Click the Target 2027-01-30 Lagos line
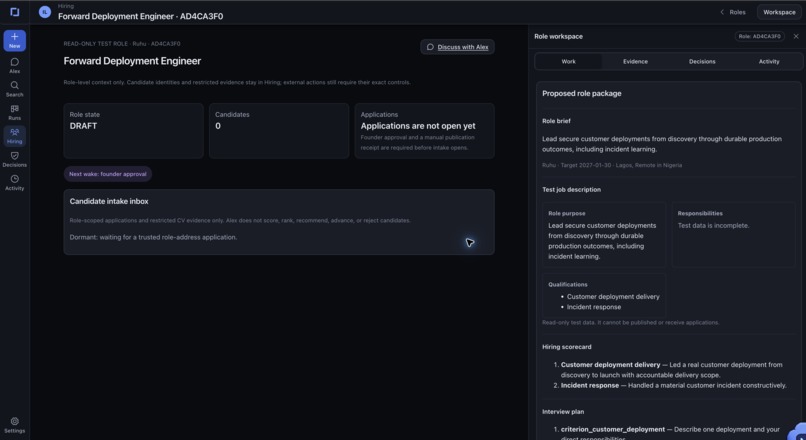The width and height of the screenshot is (806, 440). click(612, 165)
